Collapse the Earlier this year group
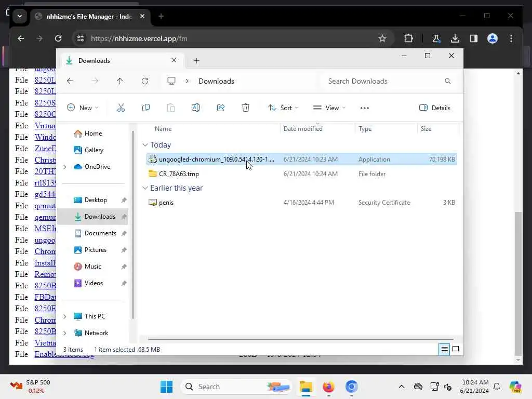Screen dimensions: 532x399 pos(145,188)
